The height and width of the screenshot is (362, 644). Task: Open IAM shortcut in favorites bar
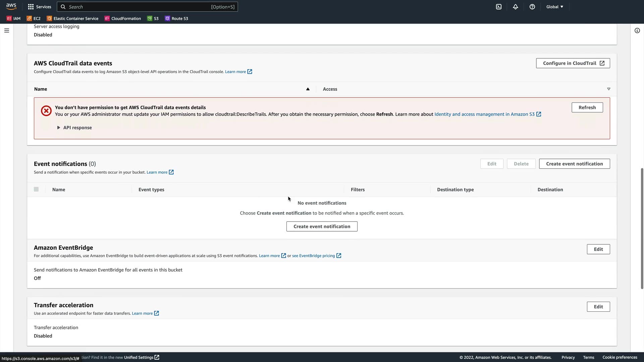point(13,18)
